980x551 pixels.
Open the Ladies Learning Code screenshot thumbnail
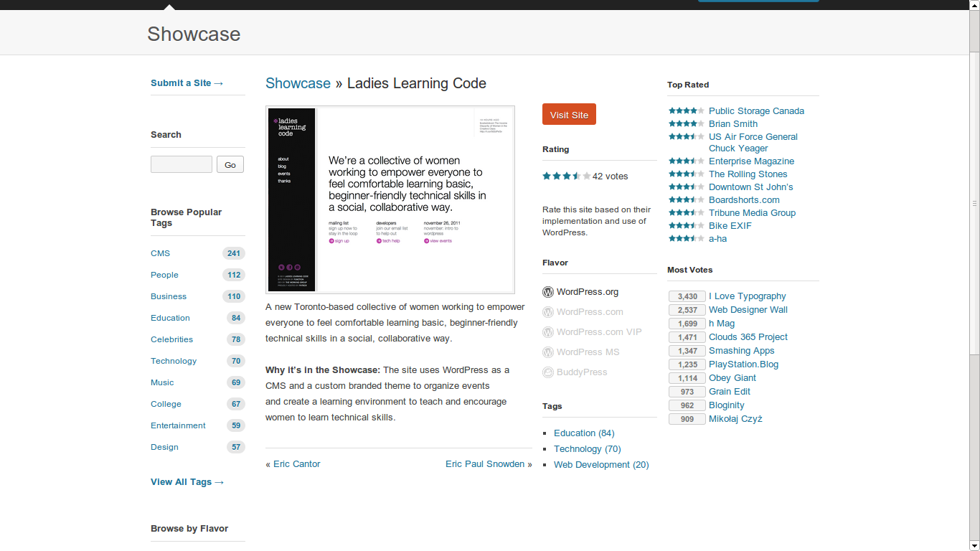[390, 199]
